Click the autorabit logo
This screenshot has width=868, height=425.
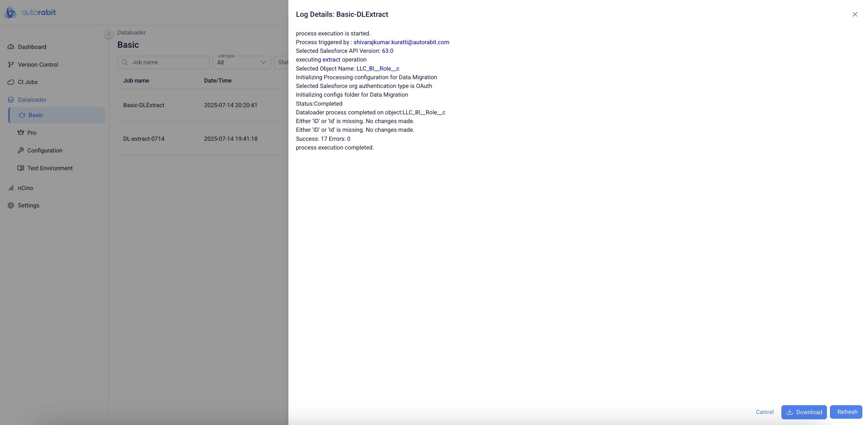tap(30, 13)
